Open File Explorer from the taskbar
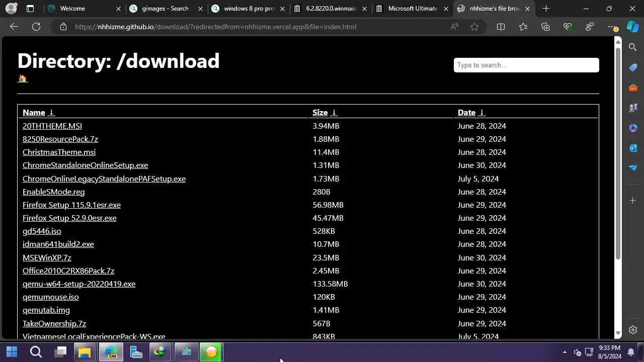The height and width of the screenshot is (362, 644). click(x=85, y=351)
